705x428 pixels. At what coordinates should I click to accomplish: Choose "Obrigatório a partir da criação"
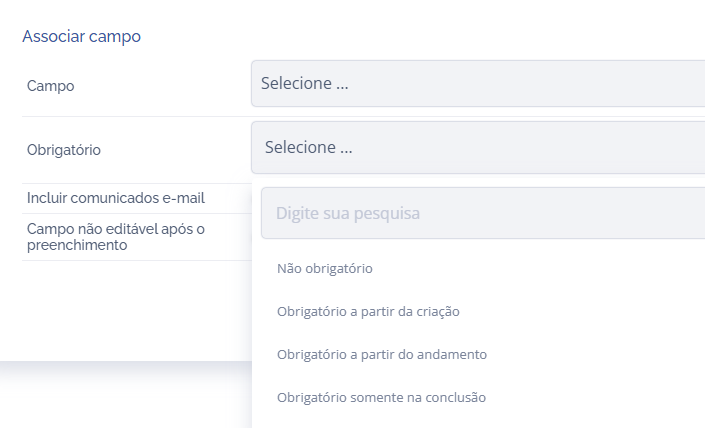tap(368, 311)
